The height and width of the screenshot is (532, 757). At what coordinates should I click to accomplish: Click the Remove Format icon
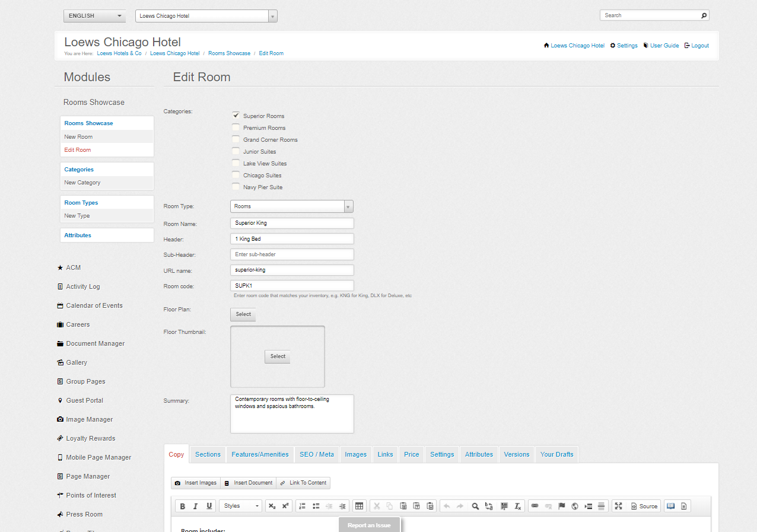[x=517, y=506]
